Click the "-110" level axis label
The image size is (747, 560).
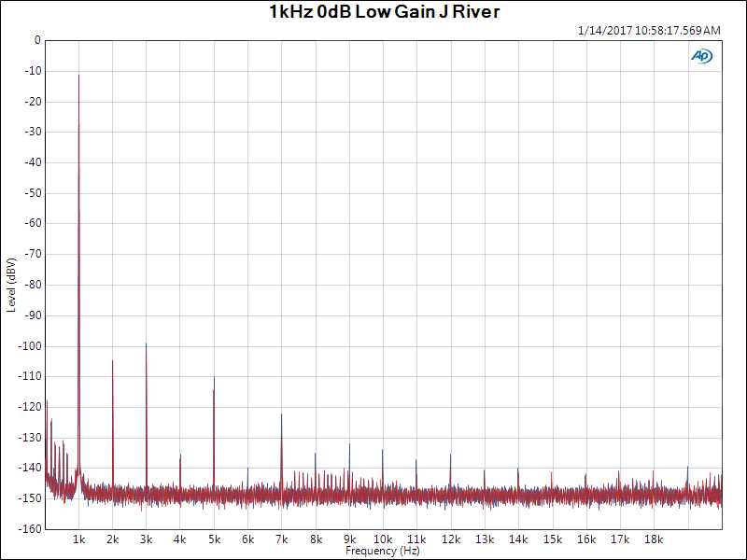30,376
